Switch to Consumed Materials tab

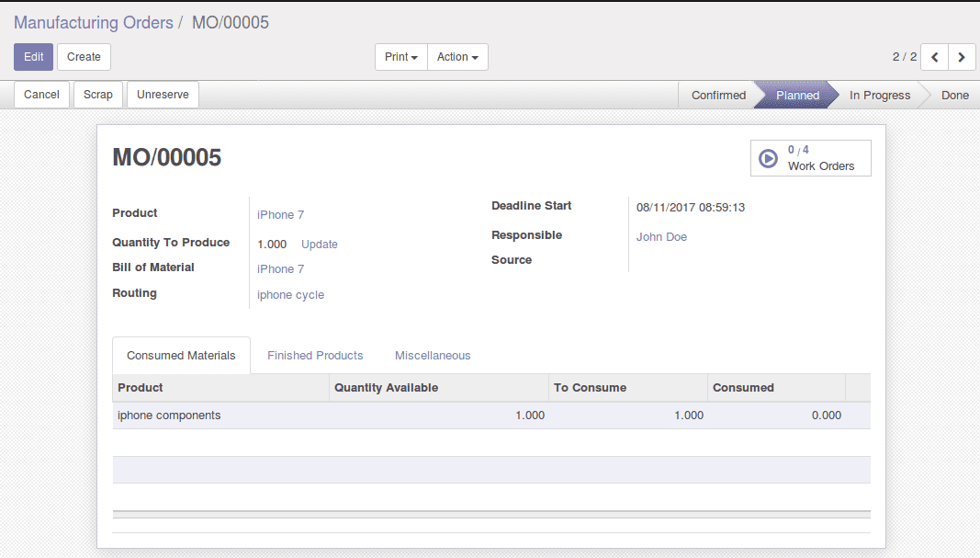pos(181,356)
